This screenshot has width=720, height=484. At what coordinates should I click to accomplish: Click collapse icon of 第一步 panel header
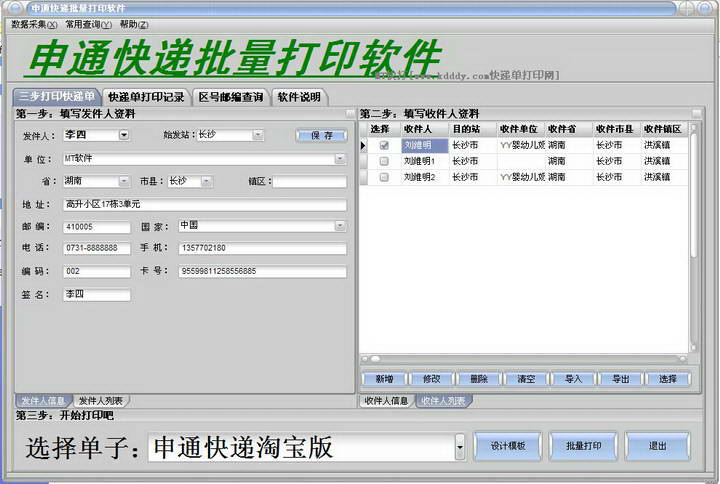tap(350, 113)
